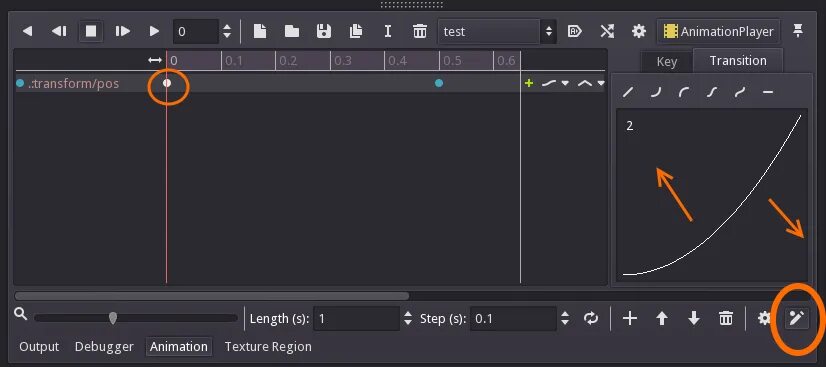826x367 pixels.
Task: Open the animation dropdown showing test
Action: click(497, 32)
